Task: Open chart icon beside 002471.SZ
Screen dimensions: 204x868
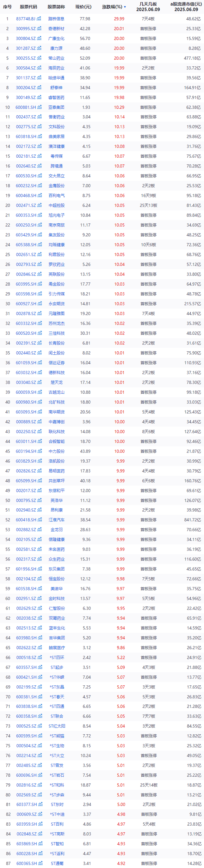Action: 40,205
